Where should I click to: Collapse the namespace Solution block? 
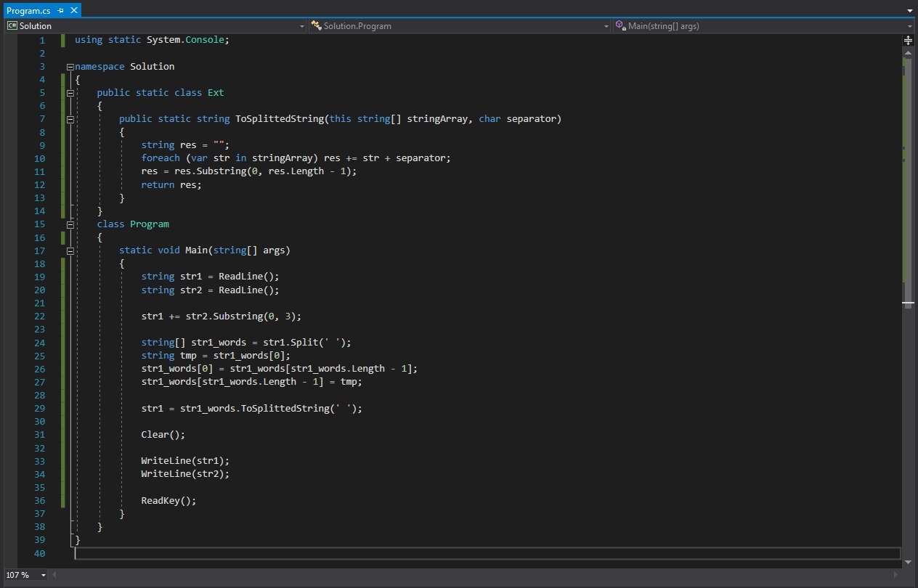point(70,67)
